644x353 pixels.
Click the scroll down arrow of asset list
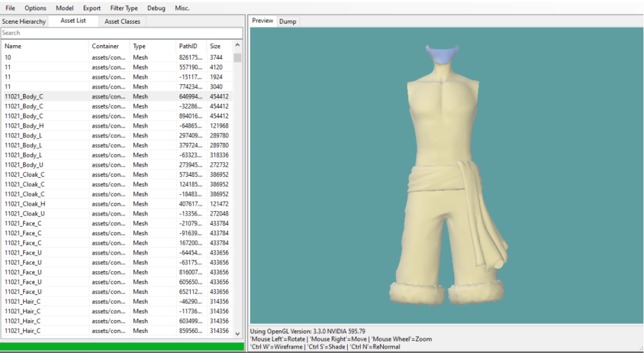238,333
